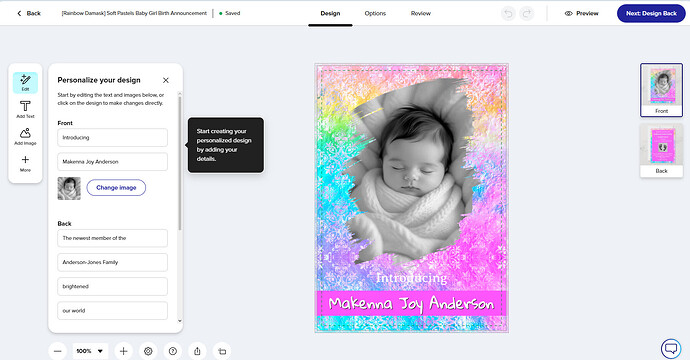Click the Change image button

pyautogui.click(x=116, y=187)
